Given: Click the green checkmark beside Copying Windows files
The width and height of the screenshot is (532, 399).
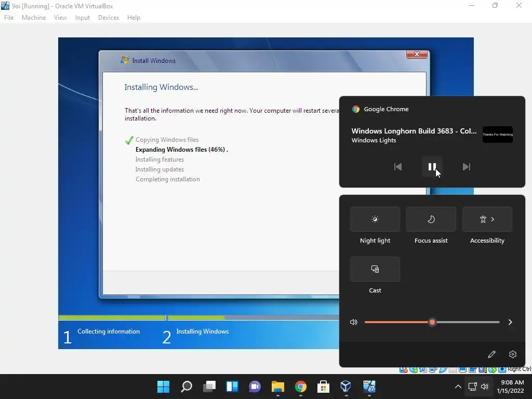Looking at the screenshot, I should click(x=129, y=140).
